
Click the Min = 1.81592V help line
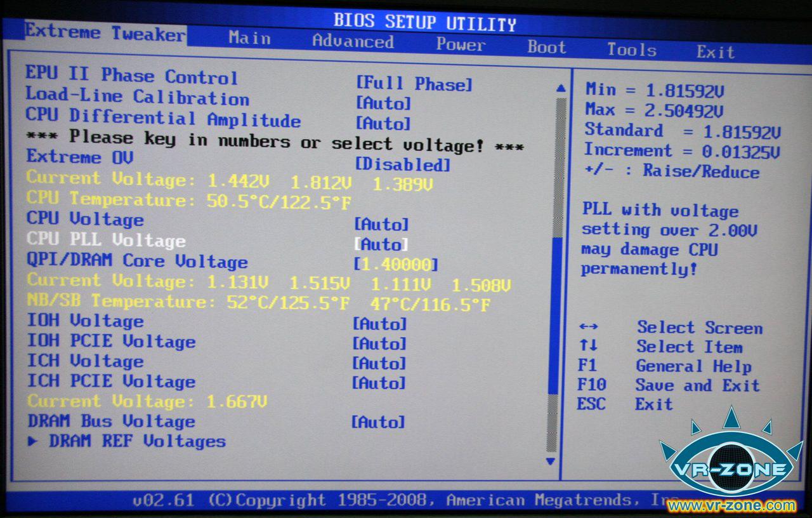click(x=654, y=90)
